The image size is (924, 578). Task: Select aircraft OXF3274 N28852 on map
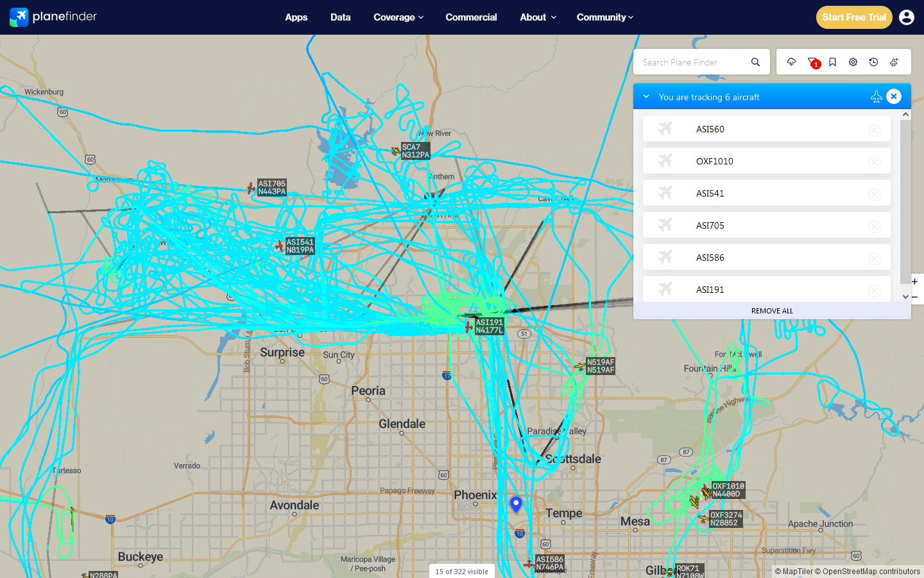point(704,518)
